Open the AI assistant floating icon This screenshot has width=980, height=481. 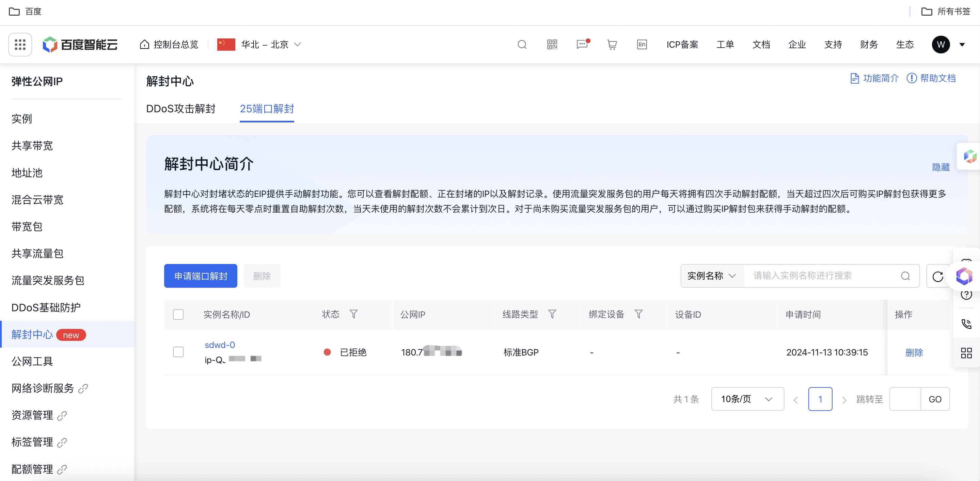[x=964, y=276]
